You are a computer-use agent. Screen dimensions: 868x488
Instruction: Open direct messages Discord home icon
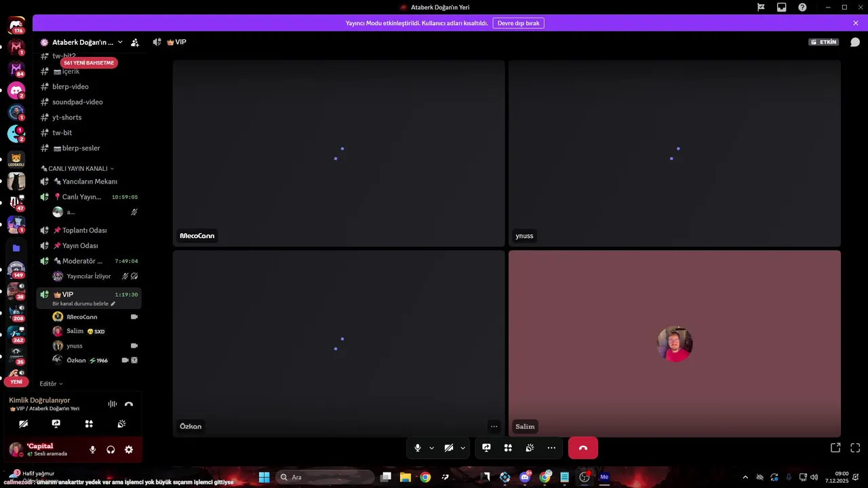click(x=16, y=26)
